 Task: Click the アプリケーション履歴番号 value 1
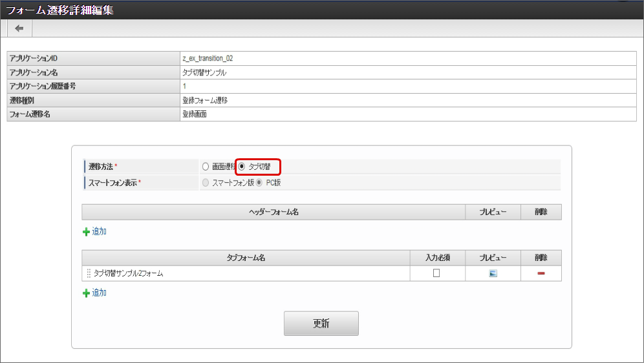tap(184, 86)
